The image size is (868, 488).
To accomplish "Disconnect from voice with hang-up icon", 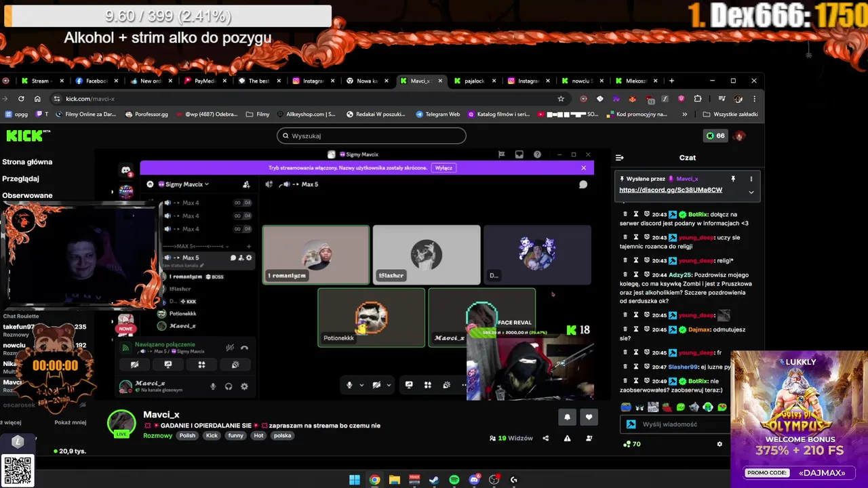I will point(244,348).
